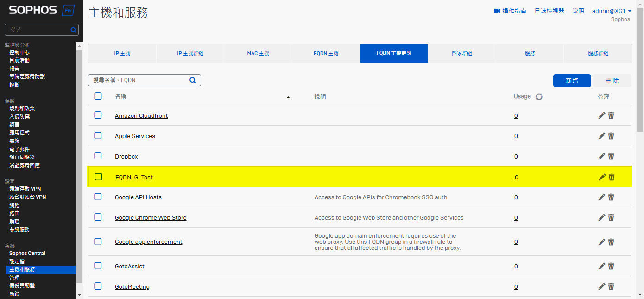The image size is (644, 299).
Task: Edit GotoAssist pencil icon
Action: (602, 266)
